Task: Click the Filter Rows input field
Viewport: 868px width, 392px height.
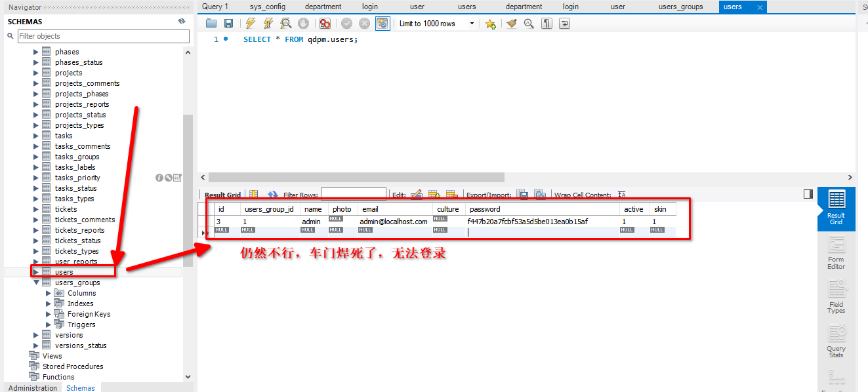Action: 353,194
